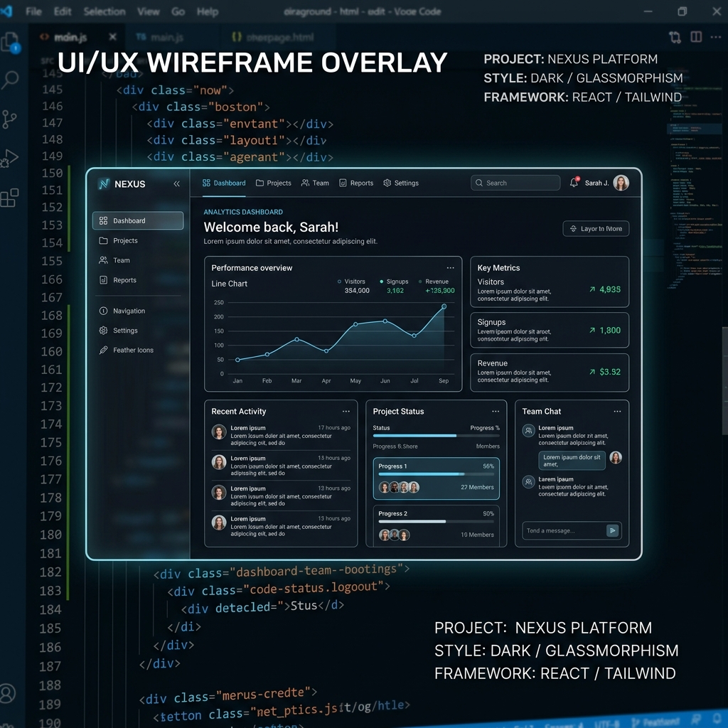Open the Extensions view icon
Viewport: 728px width, 728px height.
point(9,198)
